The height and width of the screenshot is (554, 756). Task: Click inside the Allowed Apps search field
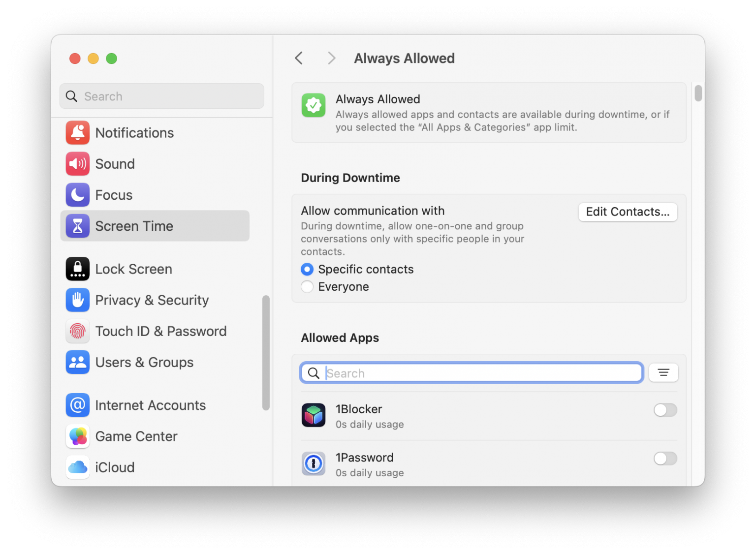click(x=471, y=372)
